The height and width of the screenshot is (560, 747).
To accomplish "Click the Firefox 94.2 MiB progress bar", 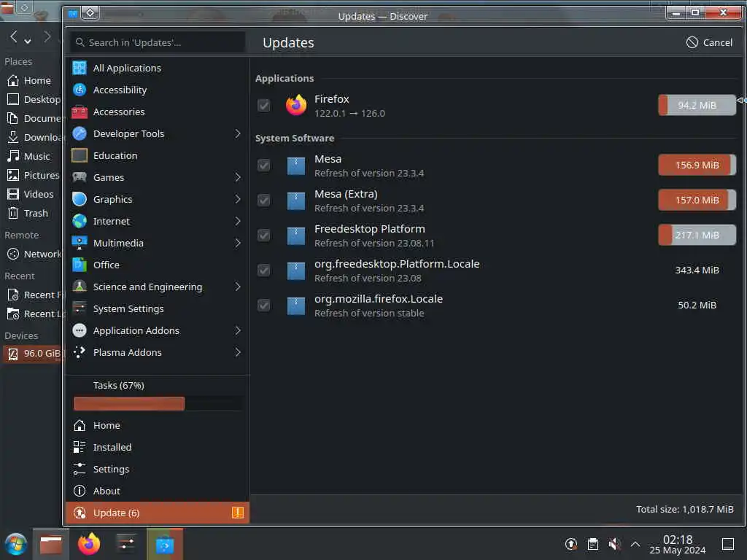I will [697, 105].
